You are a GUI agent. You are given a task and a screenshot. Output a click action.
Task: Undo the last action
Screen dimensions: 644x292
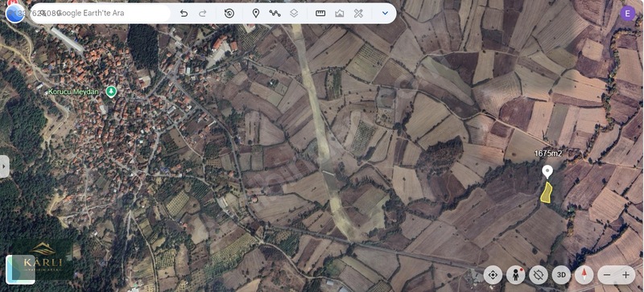(184, 13)
